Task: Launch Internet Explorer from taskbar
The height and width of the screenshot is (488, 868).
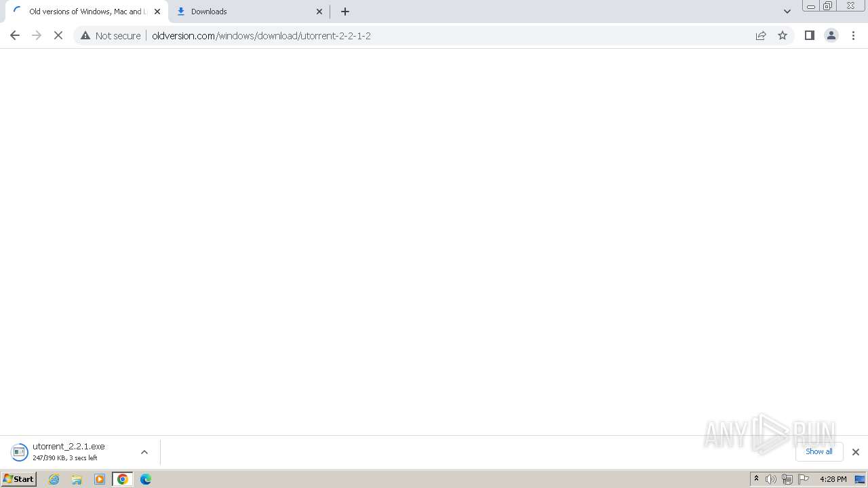Action: (x=54, y=479)
